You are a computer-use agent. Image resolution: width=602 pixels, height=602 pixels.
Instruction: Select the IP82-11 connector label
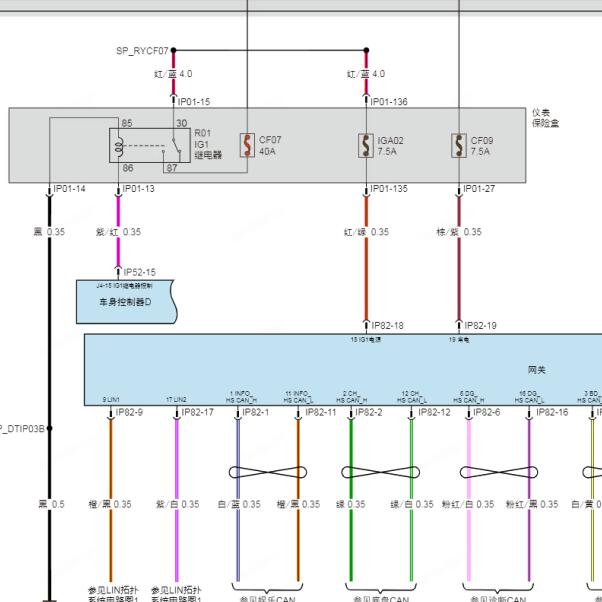[x=321, y=412]
